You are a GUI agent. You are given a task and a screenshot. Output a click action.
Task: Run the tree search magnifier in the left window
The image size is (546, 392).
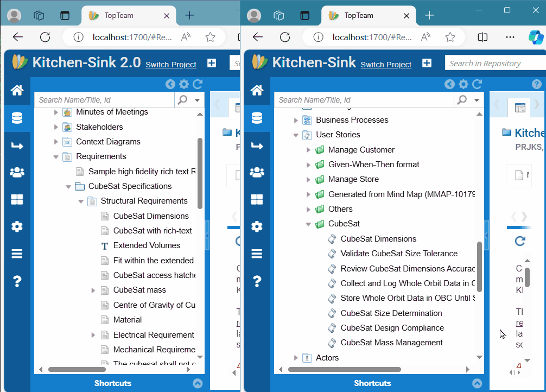pos(182,100)
